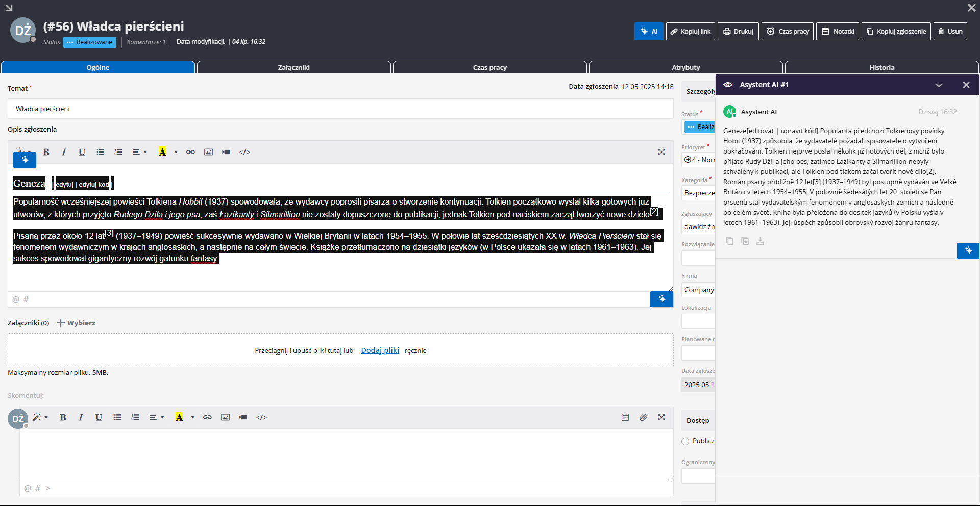
Task: Click Italic in the comment editor toolbar
Action: click(x=81, y=417)
